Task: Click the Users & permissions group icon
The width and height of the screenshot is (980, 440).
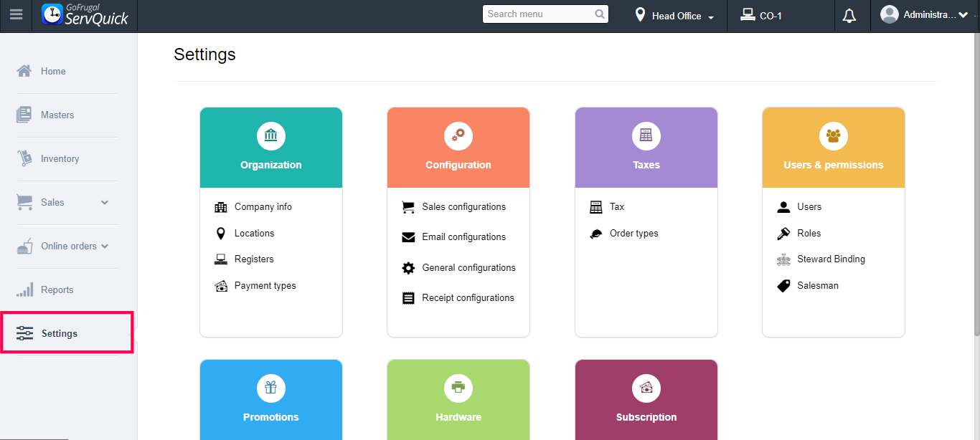Action: 834,136
